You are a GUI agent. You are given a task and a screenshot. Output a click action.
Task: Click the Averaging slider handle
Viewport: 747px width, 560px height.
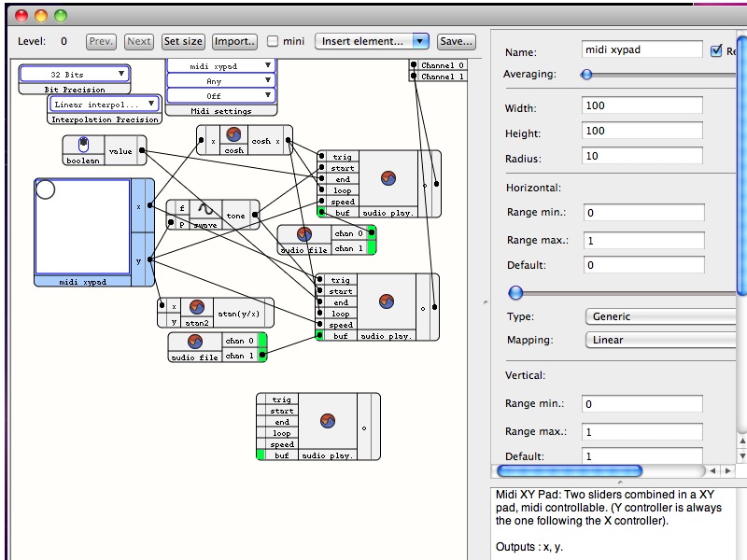click(586, 75)
